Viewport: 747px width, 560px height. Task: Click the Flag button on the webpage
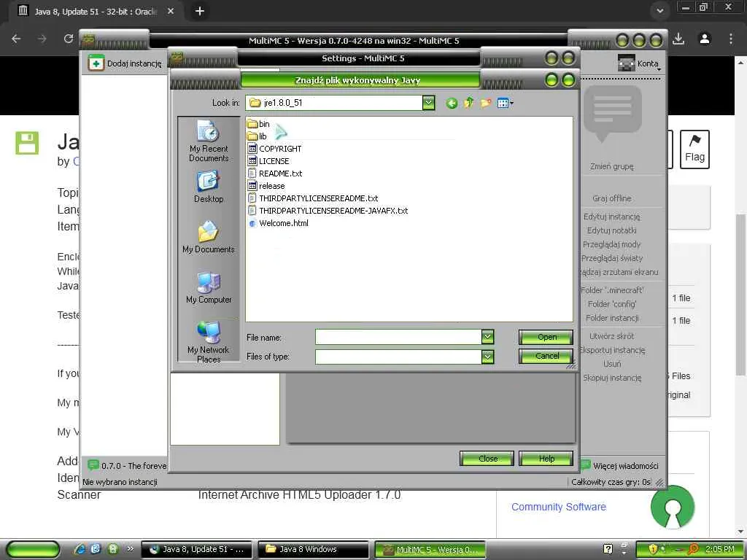[694, 149]
